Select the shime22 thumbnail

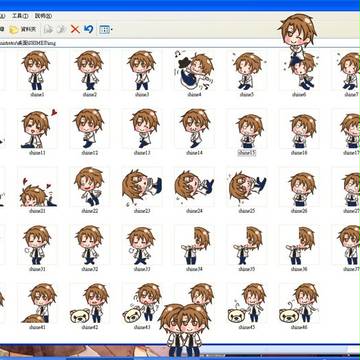(x=89, y=187)
